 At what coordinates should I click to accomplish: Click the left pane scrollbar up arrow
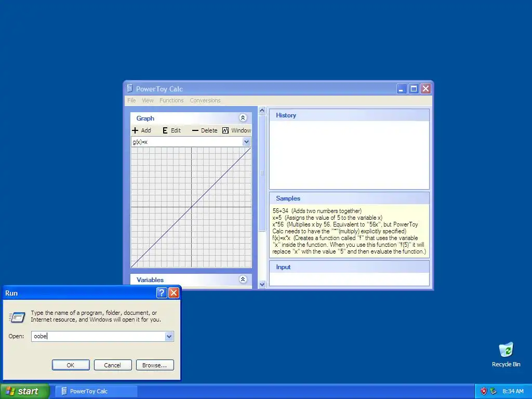coord(262,111)
